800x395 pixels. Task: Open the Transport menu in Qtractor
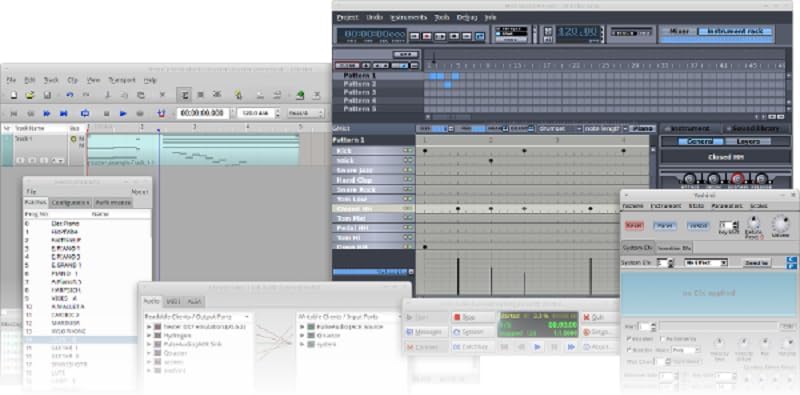coord(122,80)
